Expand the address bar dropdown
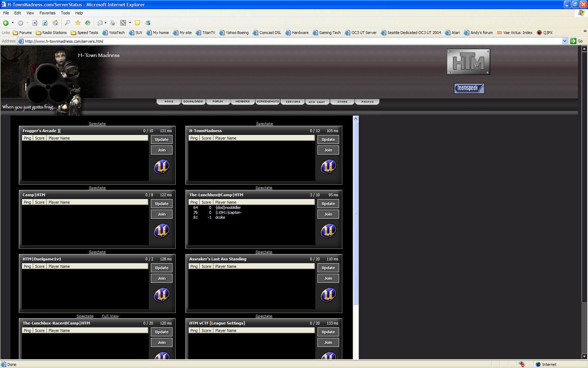 (565, 41)
